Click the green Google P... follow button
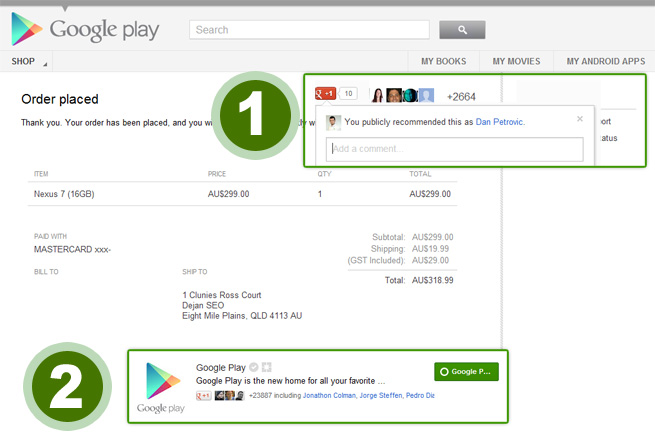Viewport: 655px width, 445px height. (466, 371)
